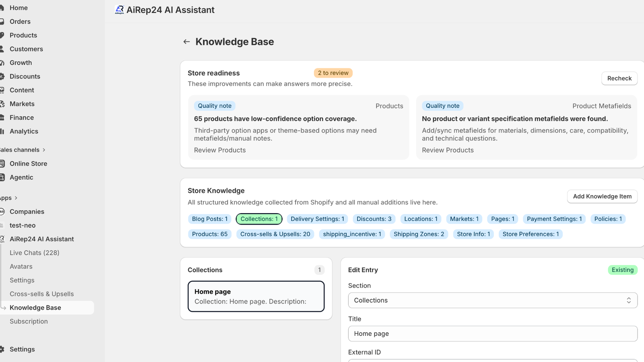Open the AiRep24 logo in the header
This screenshot has height=362, width=644.
click(120, 10)
